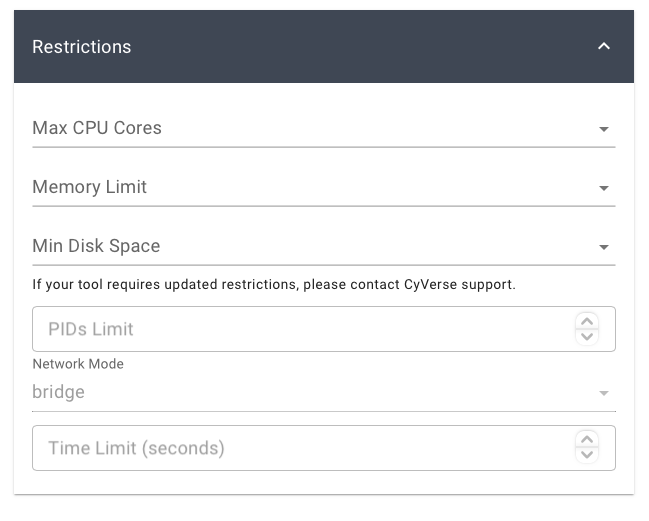The image size is (649, 521).
Task: Increase Time Limit with up arrow
Action: pyautogui.click(x=588, y=440)
